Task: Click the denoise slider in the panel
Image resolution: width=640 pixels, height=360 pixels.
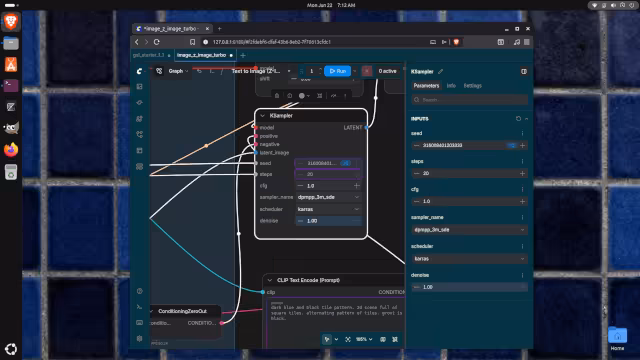Action: pos(469,287)
